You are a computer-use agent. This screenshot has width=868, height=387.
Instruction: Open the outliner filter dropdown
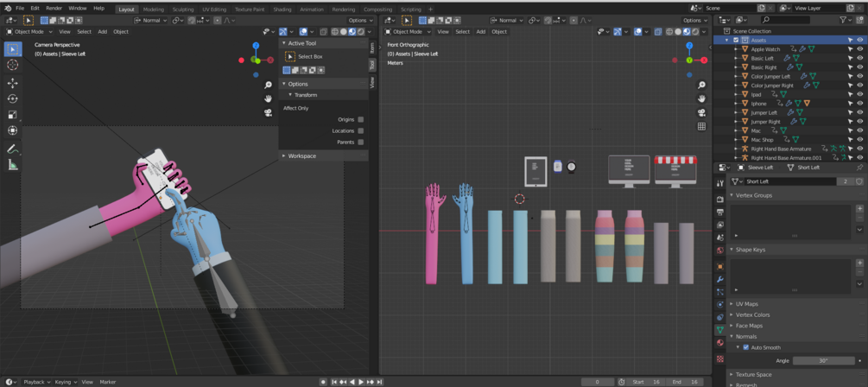846,20
